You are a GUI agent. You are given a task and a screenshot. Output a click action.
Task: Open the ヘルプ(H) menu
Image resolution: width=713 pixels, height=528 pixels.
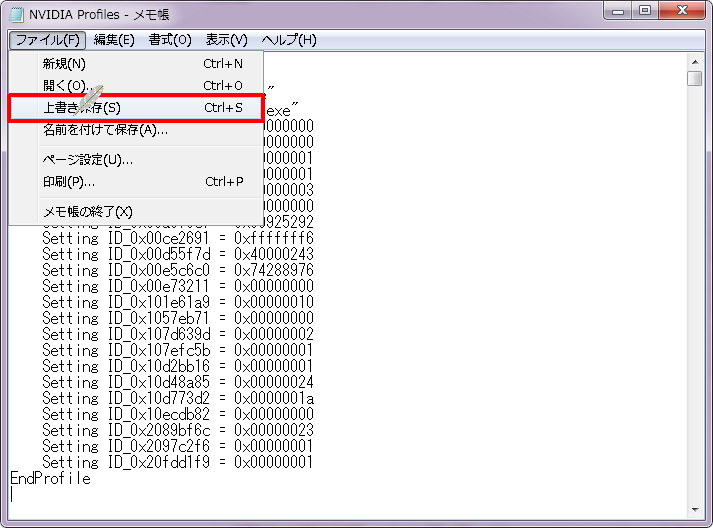click(289, 40)
